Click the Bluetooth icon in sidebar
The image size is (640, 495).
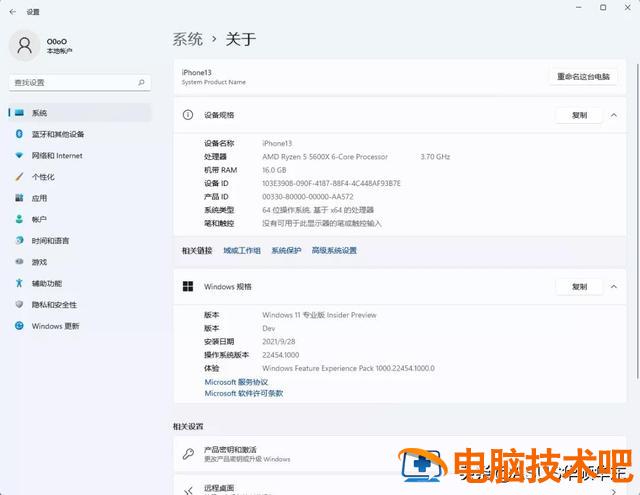[x=19, y=134]
